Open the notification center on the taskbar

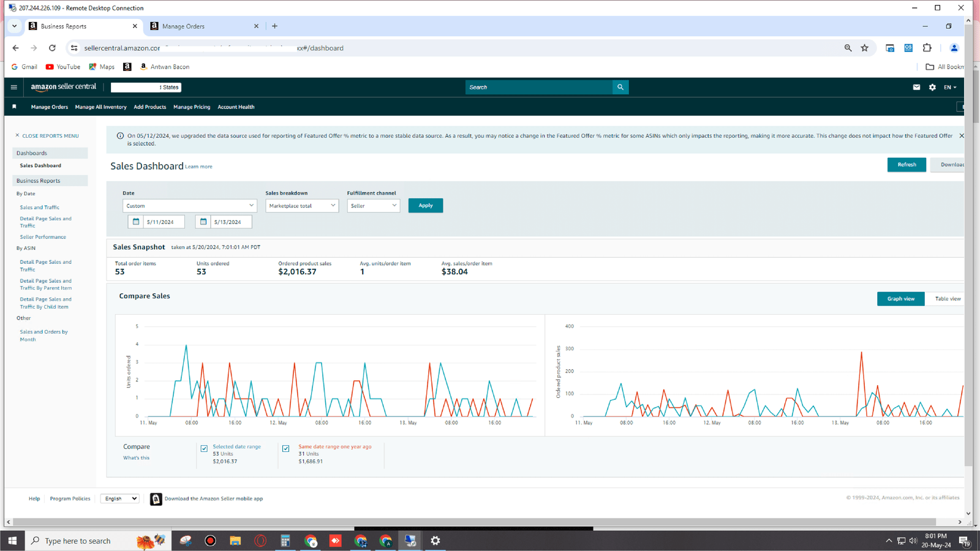pyautogui.click(x=963, y=541)
